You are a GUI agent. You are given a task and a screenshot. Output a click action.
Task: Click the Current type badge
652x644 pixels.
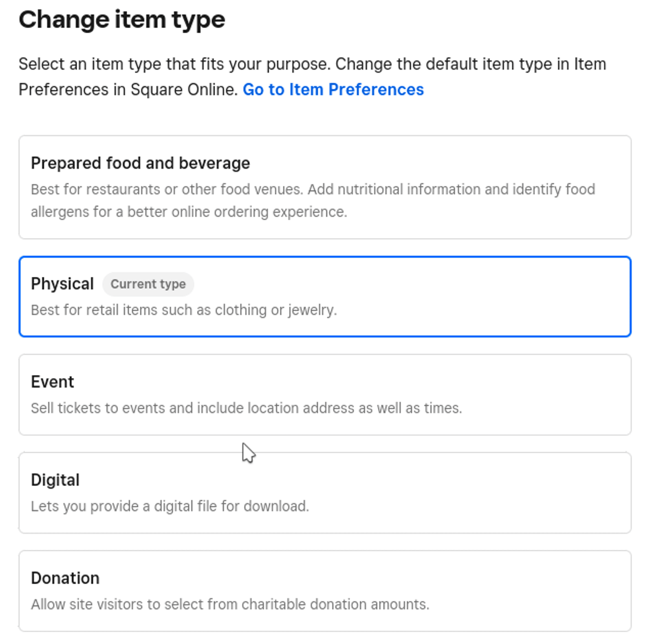click(x=148, y=284)
